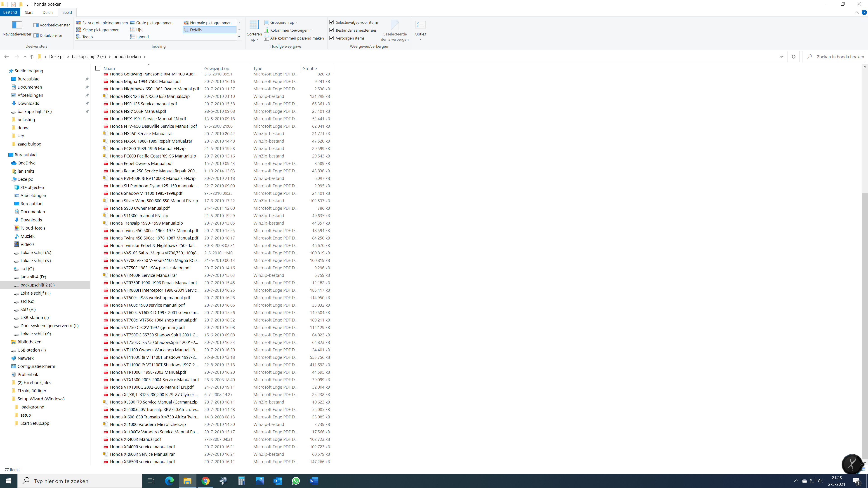Screen dimensions: 868x488
Task: Refresh the honda boeken folder
Action: [794, 56]
